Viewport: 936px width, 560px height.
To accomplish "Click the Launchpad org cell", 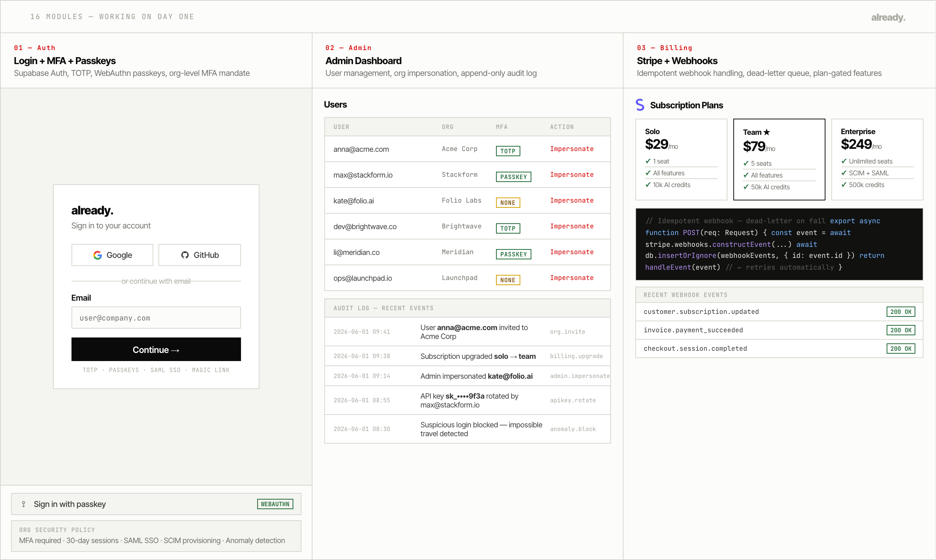I will point(460,278).
